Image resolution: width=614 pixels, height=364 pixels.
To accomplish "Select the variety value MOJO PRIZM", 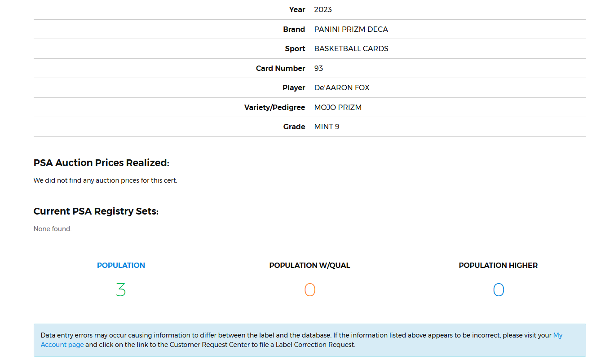I will (338, 107).
